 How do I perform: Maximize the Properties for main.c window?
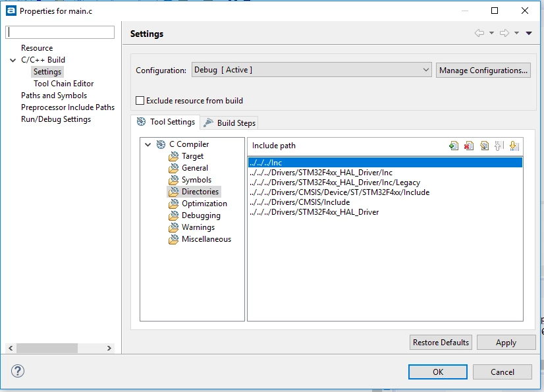(x=495, y=11)
